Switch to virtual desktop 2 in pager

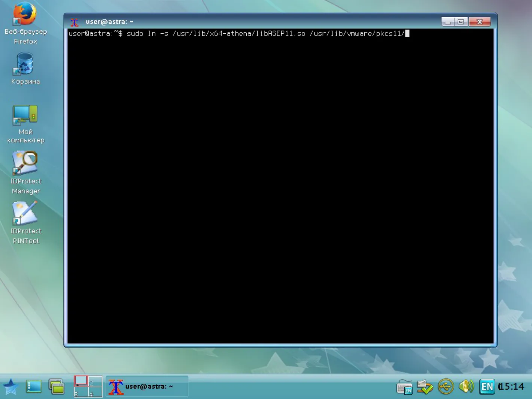(95, 381)
